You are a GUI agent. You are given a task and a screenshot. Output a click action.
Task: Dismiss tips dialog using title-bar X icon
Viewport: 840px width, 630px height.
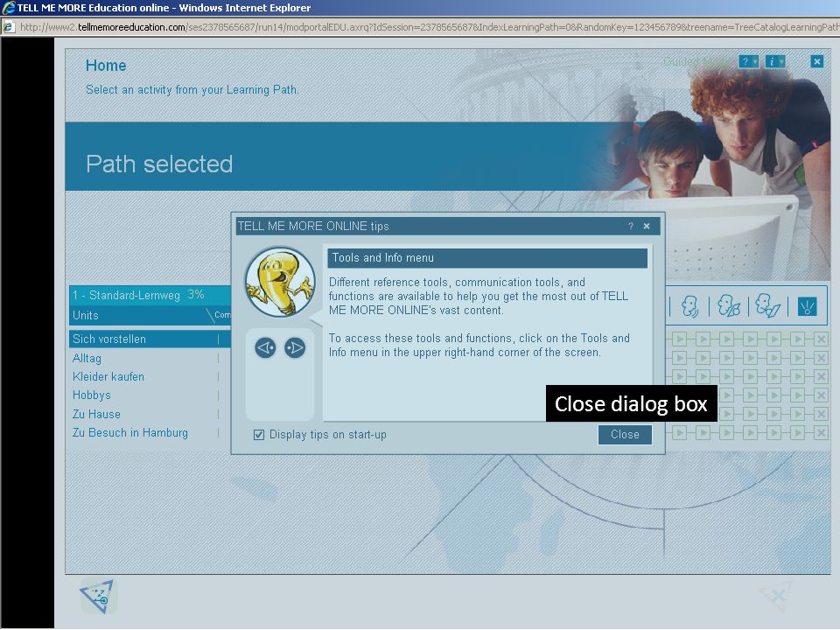[647, 226]
